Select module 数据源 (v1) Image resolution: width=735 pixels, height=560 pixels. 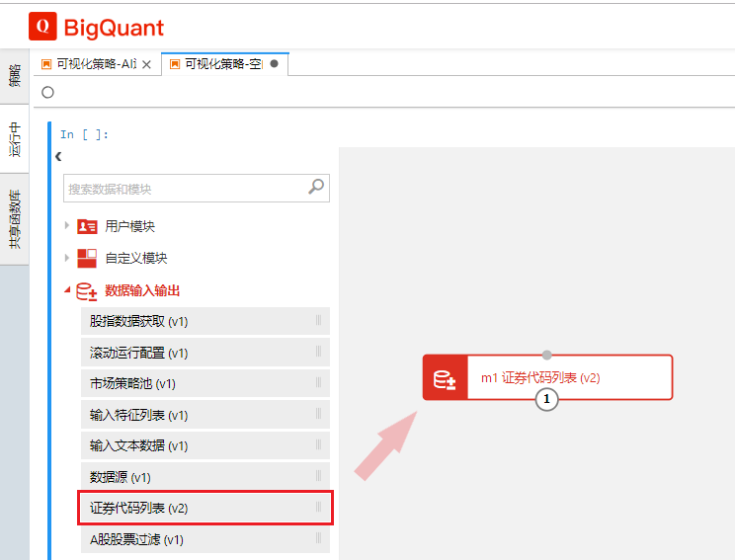coord(205,477)
